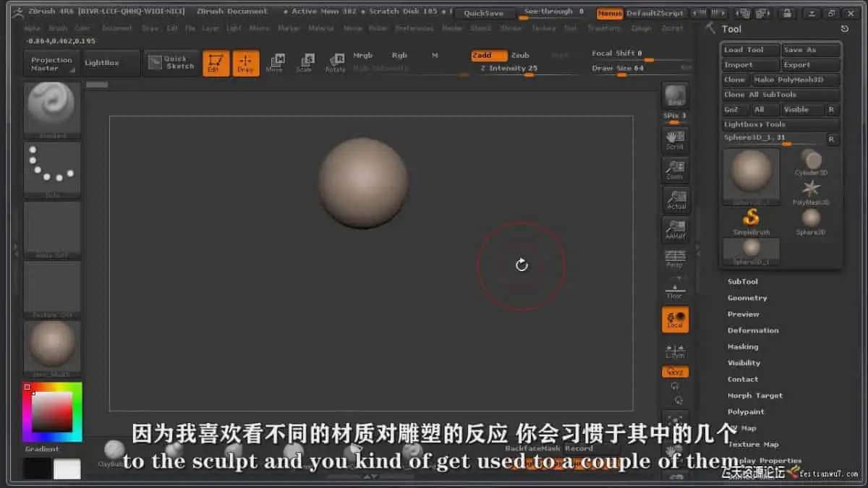Expand the Preview sub-palette

point(744,314)
